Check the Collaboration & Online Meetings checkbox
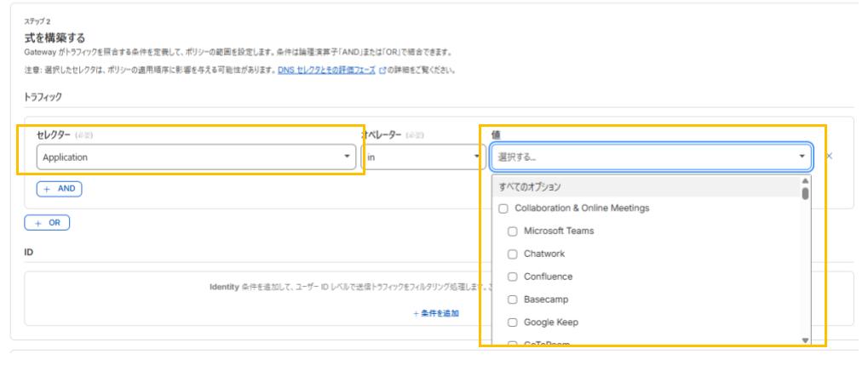 click(x=503, y=208)
